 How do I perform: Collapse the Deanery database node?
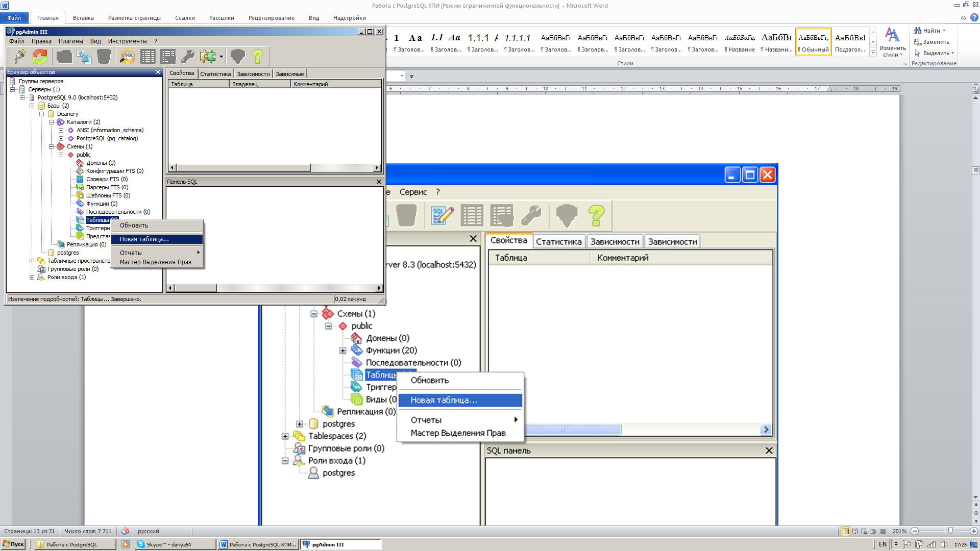41,114
